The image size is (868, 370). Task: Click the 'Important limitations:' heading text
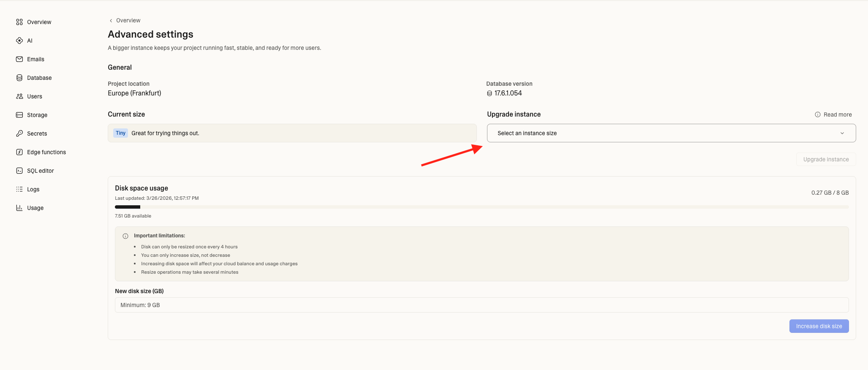[159, 236]
